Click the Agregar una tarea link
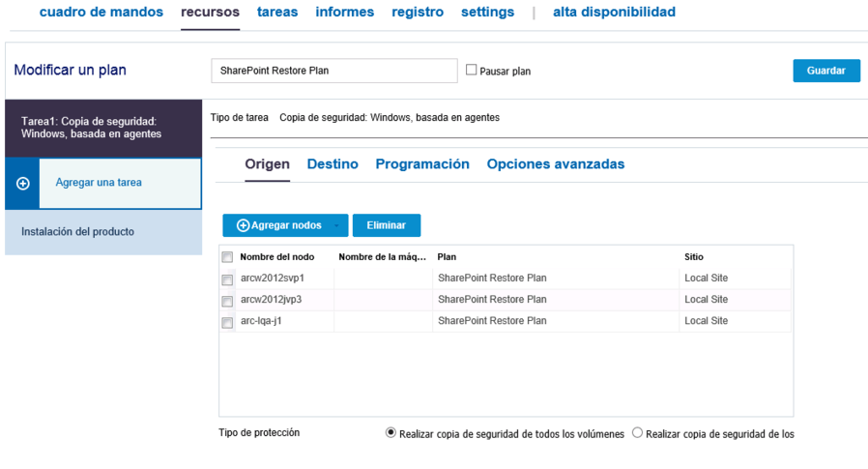The height and width of the screenshot is (469, 868). pos(99,182)
